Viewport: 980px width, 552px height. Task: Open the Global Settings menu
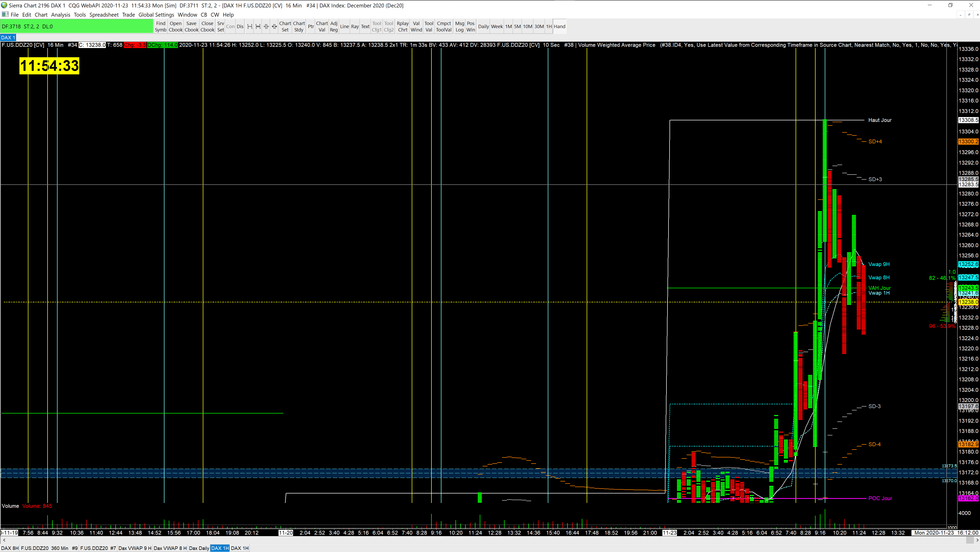coord(156,15)
